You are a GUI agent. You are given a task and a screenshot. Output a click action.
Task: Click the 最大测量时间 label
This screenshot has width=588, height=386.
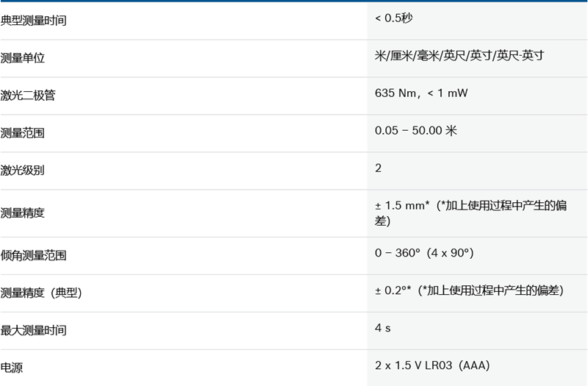[x=34, y=331]
